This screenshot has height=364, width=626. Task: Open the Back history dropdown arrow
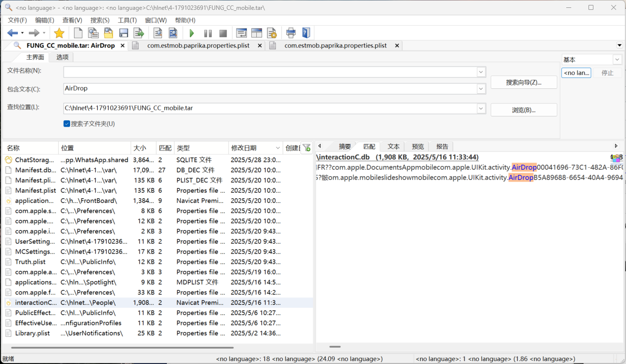click(x=22, y=34)
